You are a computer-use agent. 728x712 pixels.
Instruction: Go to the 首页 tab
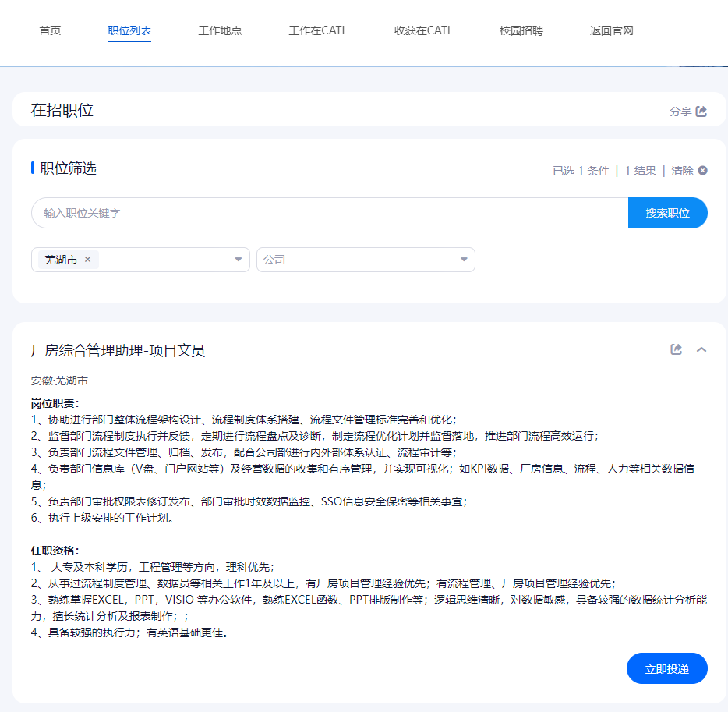(x=50, y=30)
